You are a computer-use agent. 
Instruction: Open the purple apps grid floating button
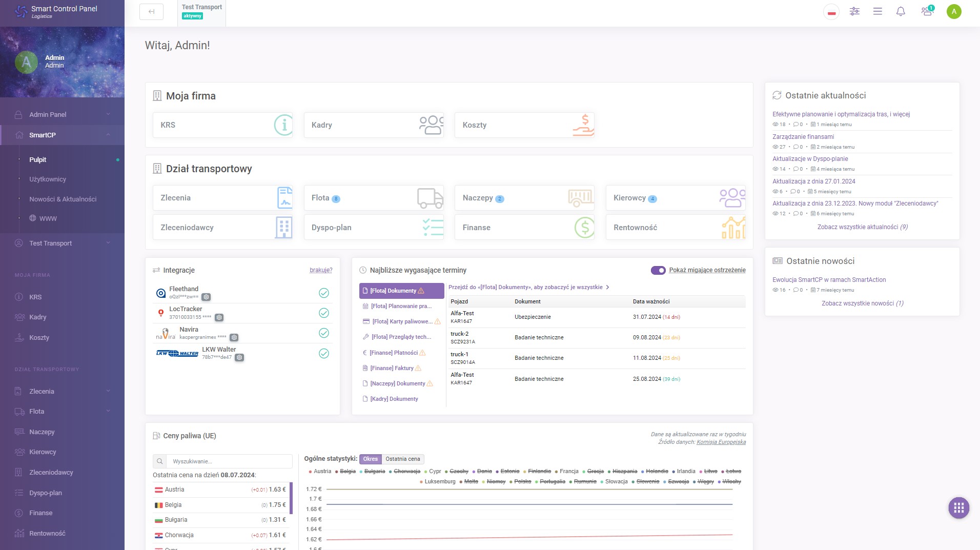[958, 508]
